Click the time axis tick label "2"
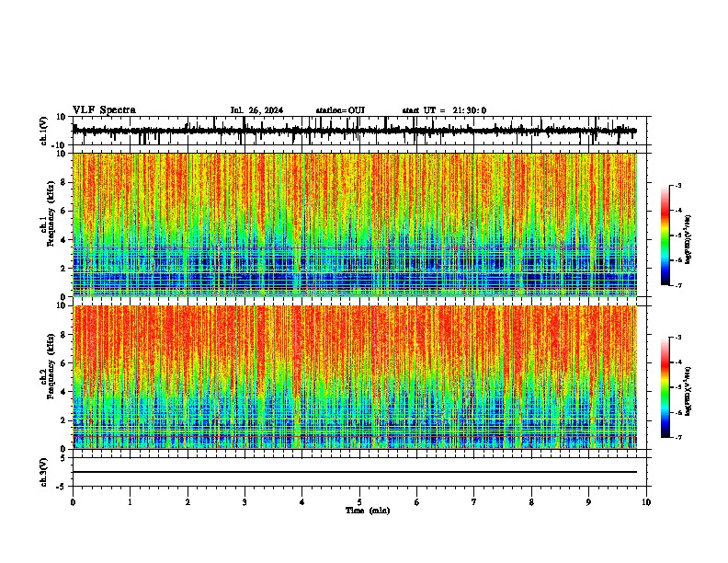 click(188, 502)
